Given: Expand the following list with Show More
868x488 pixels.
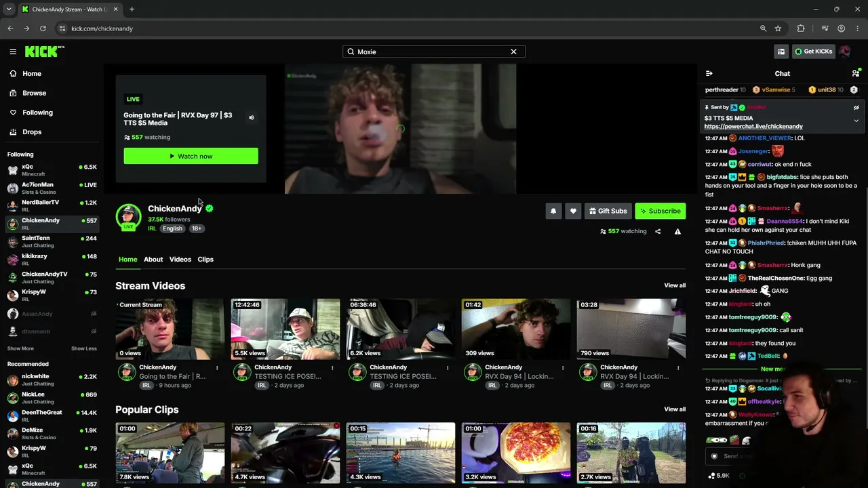Looking at the screenshot, I should coord(20,348).
